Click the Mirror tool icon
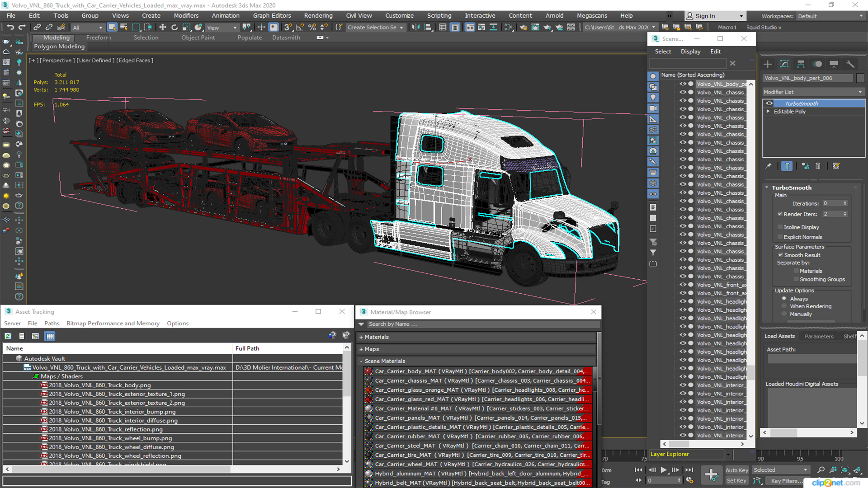This screenshot has height=488, width=868. (415, 27)
